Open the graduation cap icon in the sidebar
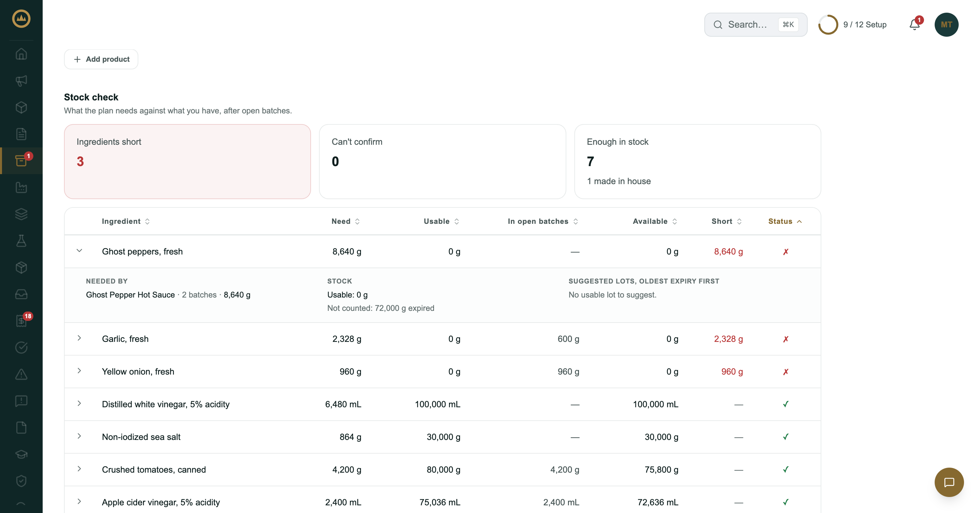This screenshot has height=513, width=980. tap(21, 454)
